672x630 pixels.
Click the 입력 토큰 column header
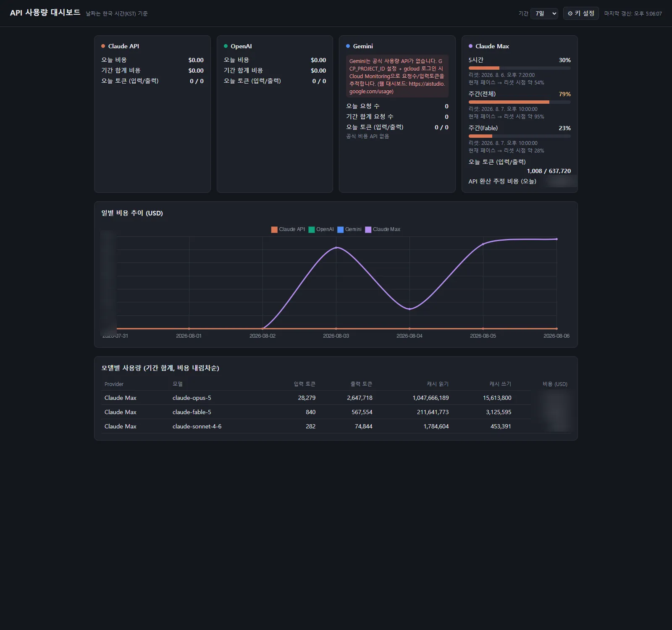click(x=304, y=384)
